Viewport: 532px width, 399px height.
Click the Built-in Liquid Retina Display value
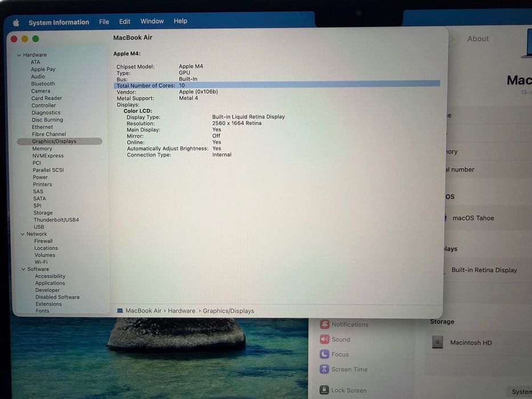(249, 117)
